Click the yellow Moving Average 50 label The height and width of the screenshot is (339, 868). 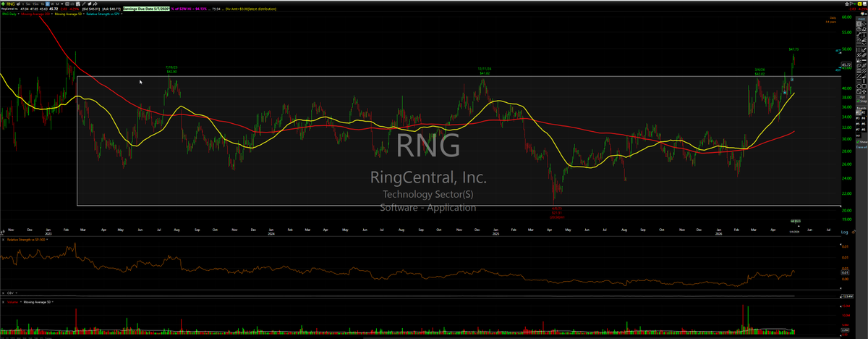(68, 14)
